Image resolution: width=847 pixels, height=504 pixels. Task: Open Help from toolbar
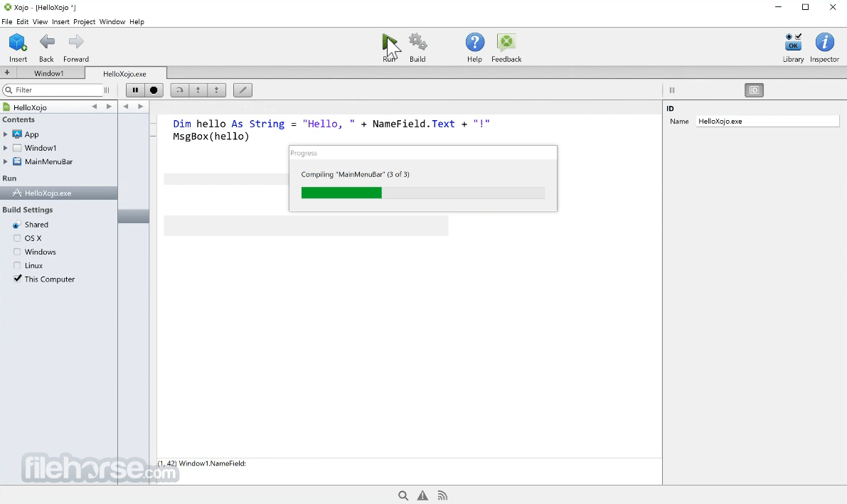(475, 42)
